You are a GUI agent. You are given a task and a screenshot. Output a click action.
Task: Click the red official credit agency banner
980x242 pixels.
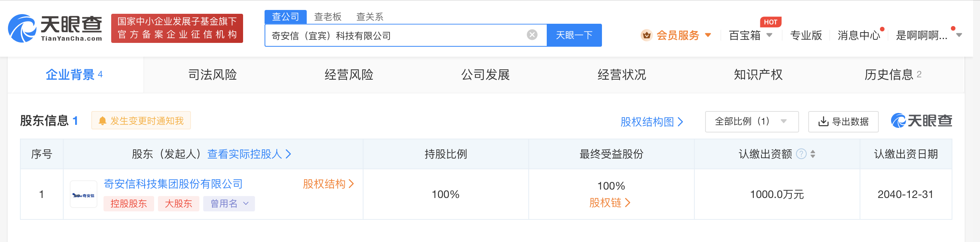coord(177,28)
